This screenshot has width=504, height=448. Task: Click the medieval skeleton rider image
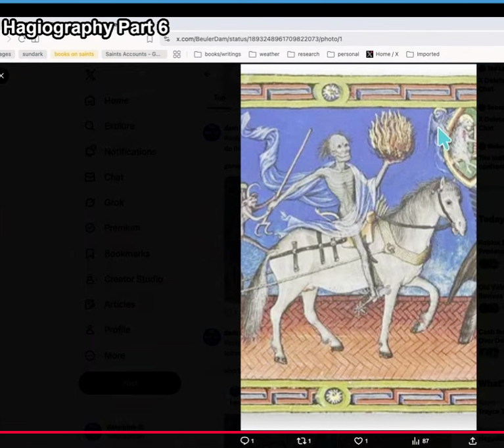358,247
